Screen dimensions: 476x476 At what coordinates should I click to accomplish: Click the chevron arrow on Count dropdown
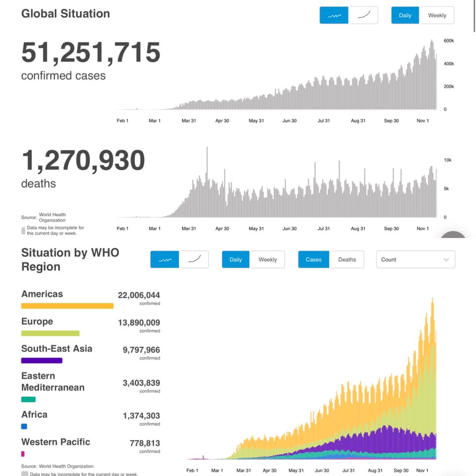coord(446,259)
